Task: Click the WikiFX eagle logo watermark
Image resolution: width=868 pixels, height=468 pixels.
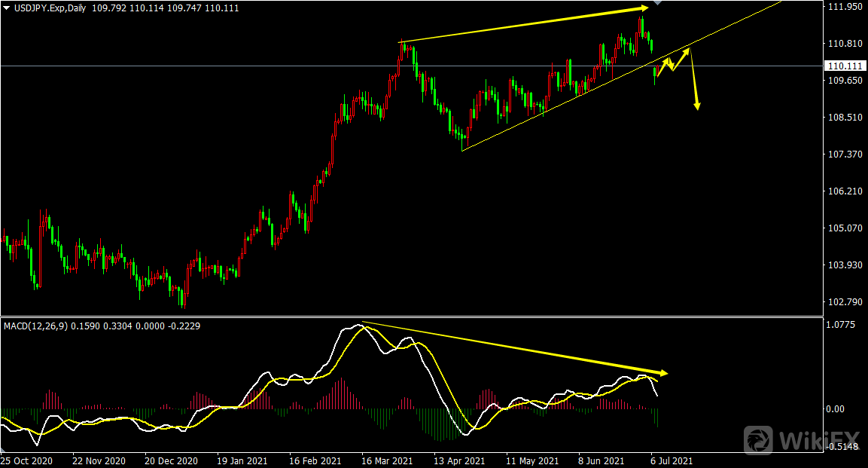Action: [759, 439]
